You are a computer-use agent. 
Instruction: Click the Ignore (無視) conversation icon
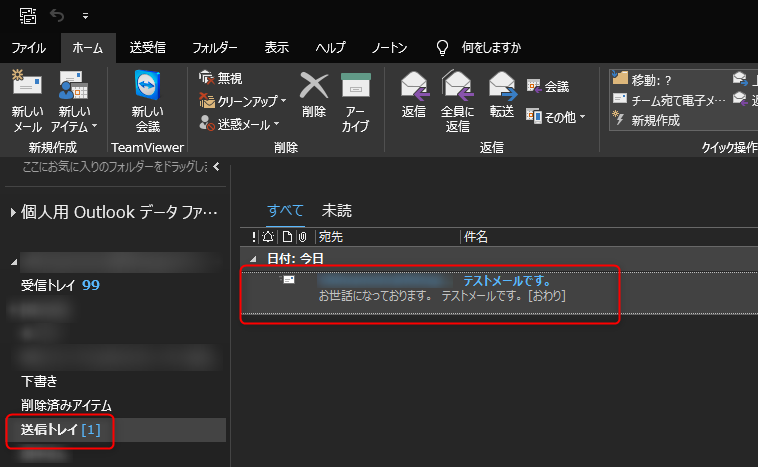pos(206,77)
